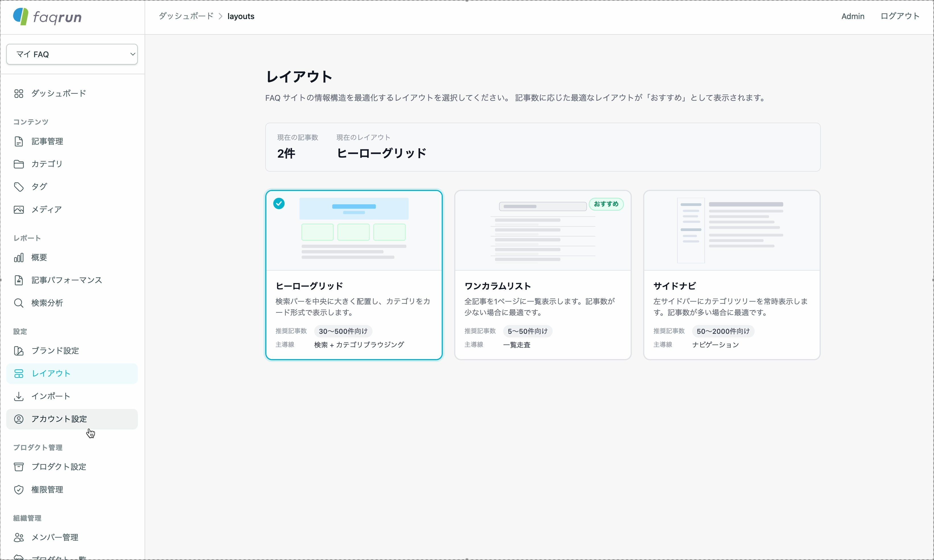Click the メディア image icon

point(18,210)
